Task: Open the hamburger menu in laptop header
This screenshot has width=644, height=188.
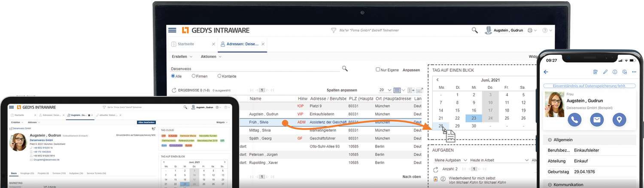Action: pos(172,30)
